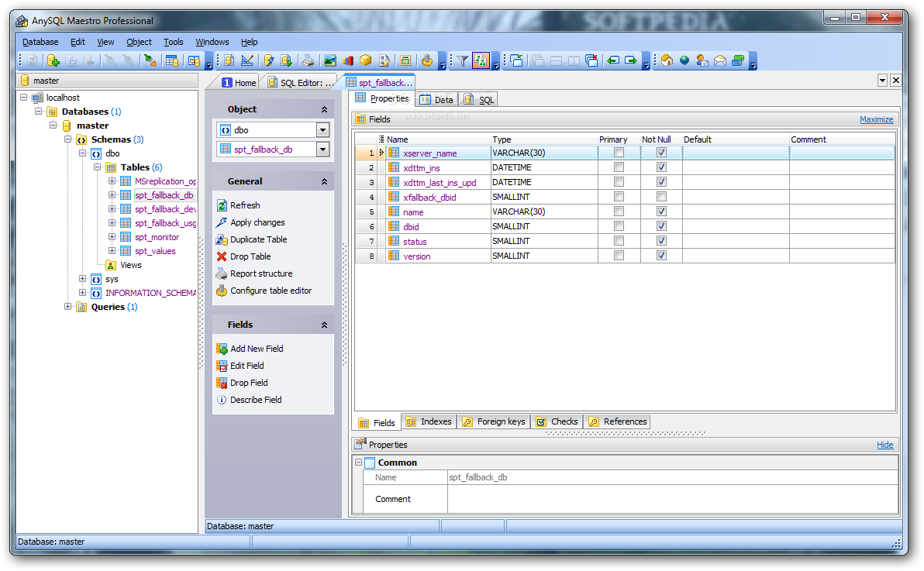Click the envelope email toolbar icon

pos(720,60)
